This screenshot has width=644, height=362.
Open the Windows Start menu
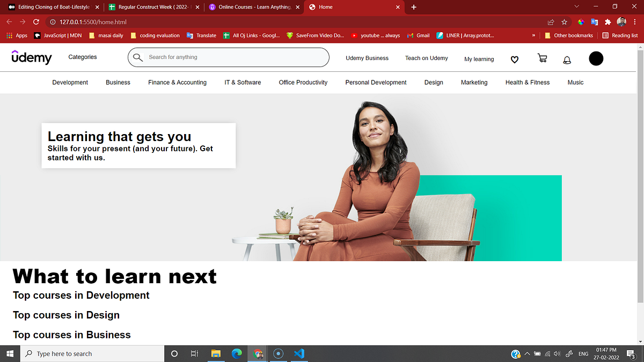10,353
